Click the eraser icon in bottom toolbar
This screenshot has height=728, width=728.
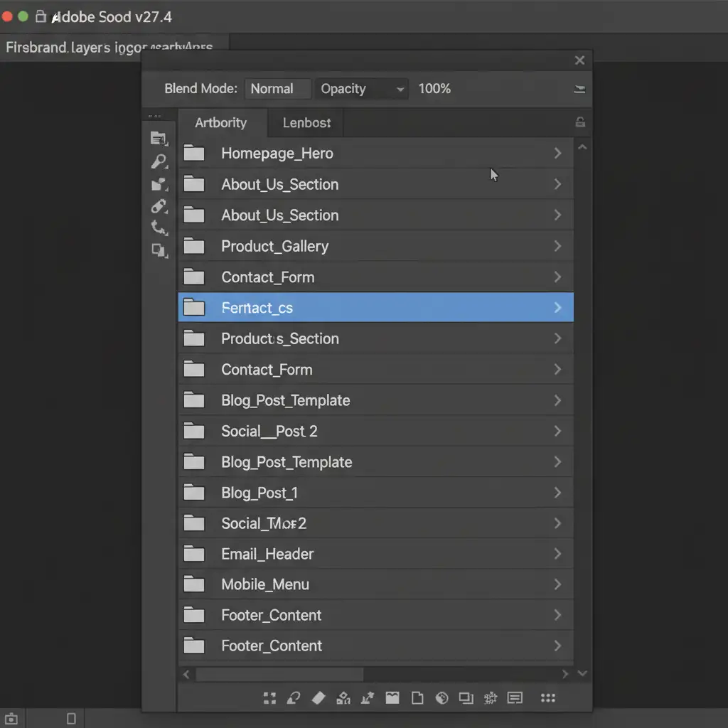point(318,697)
